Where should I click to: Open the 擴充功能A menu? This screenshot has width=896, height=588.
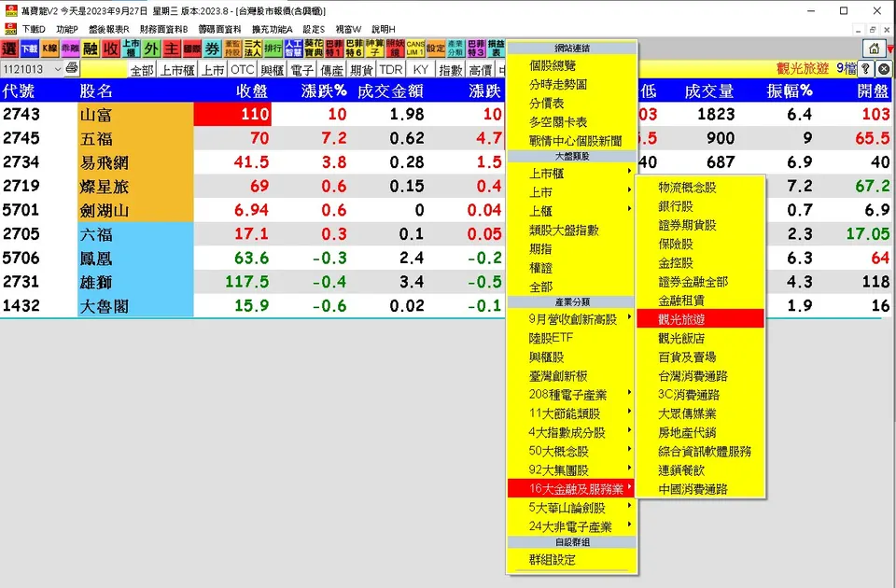[272, 29]
